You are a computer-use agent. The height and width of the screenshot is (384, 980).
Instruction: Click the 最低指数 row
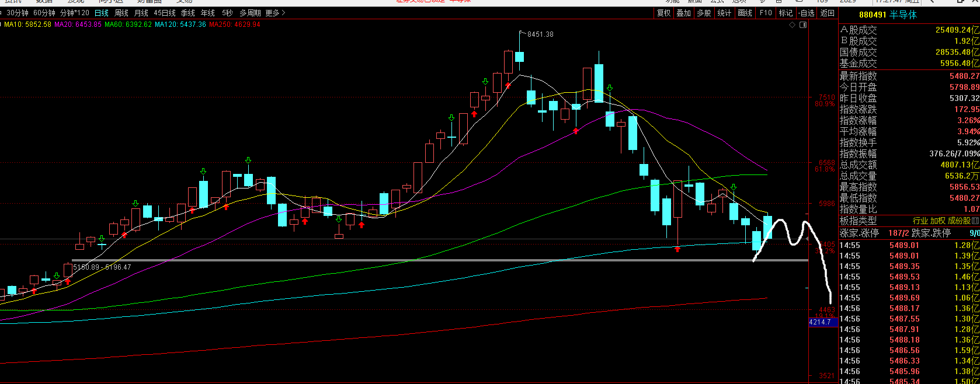(909, 198)
